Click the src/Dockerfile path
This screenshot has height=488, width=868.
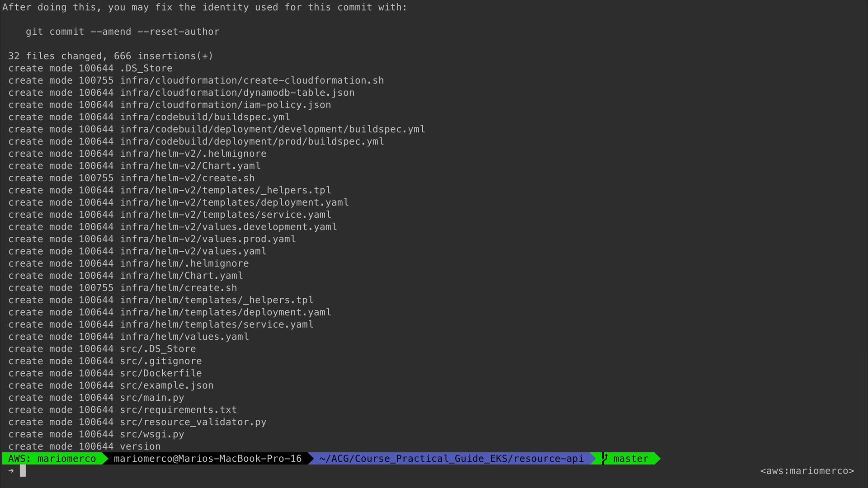(x=160, y=373)
